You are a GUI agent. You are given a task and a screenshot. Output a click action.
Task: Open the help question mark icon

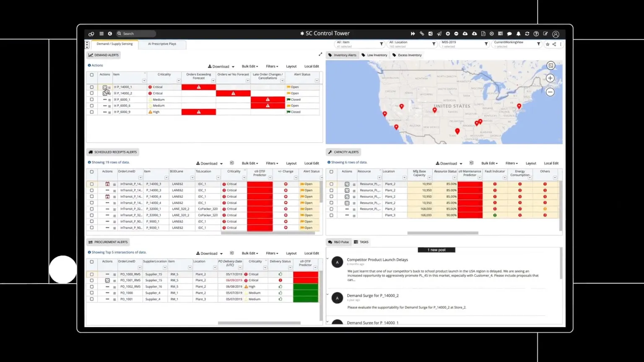536,34
